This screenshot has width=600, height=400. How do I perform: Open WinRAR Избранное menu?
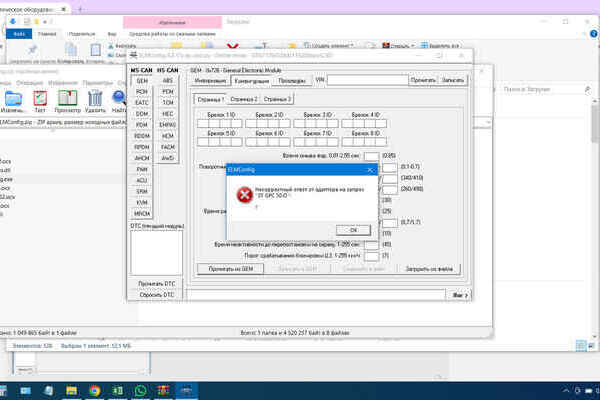tap(63, 83)
